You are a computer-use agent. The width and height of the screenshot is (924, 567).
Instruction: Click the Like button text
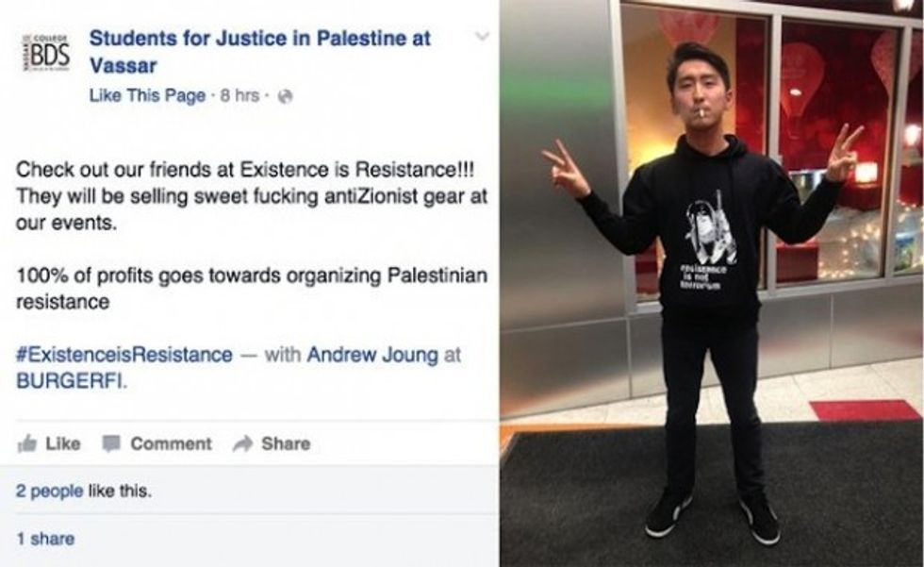[63, 443]
